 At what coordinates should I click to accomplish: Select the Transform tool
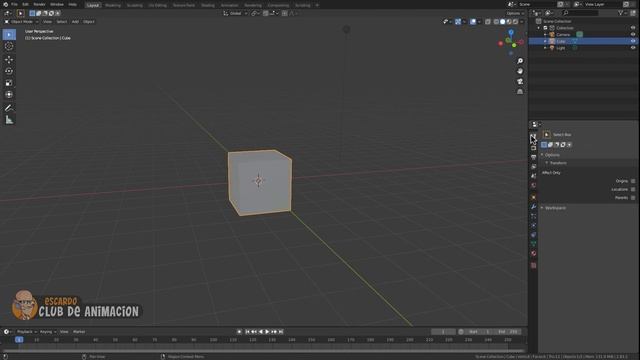[9, 94]
